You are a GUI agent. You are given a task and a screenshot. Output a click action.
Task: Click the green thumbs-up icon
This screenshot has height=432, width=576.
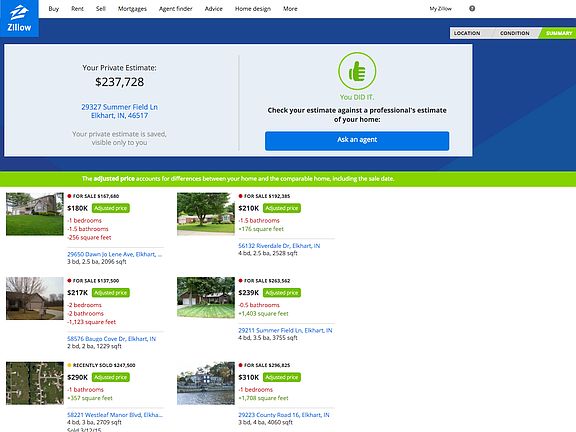click(x=357, y=71)
